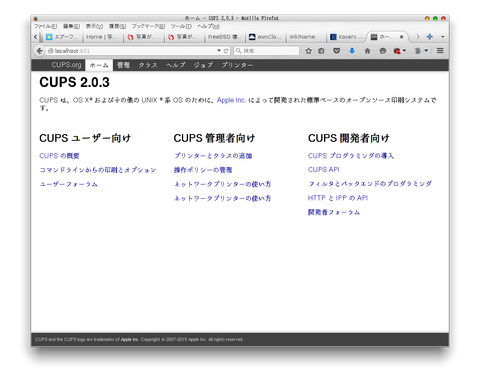The width and height of the screenshot is (480, 382).
Task: Click the site identity globe icon
Action: point(51,51)
